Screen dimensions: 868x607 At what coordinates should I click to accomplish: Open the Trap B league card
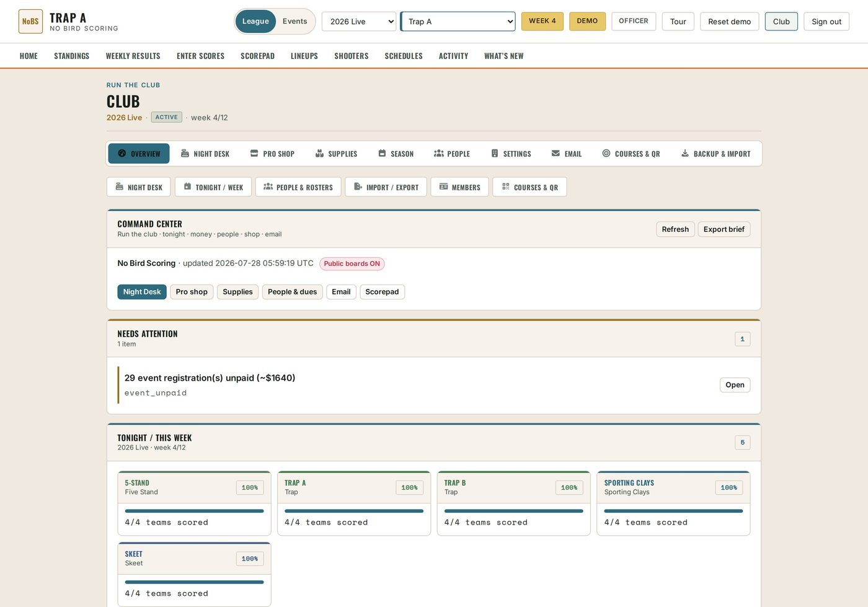click(x=513, y=503)
